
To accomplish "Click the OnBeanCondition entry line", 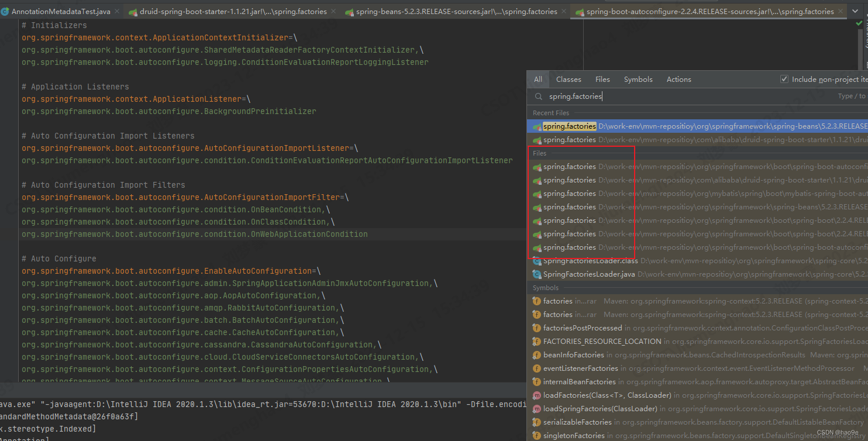I will coord(176,209).
